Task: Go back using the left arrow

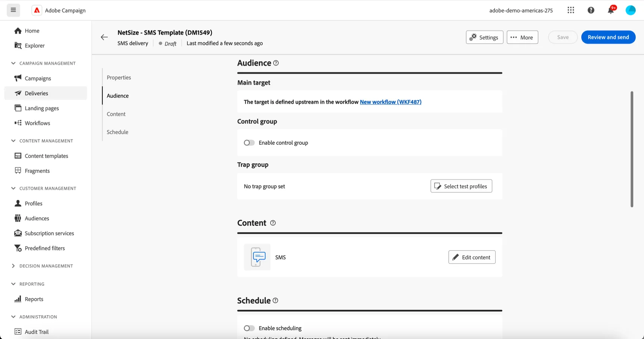Action: [x=104, y=37]
